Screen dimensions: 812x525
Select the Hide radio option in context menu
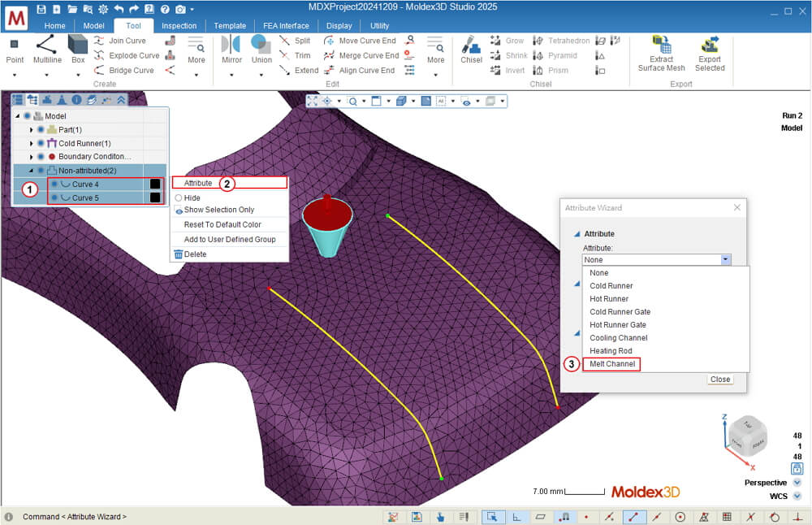(x=179, y=198)
